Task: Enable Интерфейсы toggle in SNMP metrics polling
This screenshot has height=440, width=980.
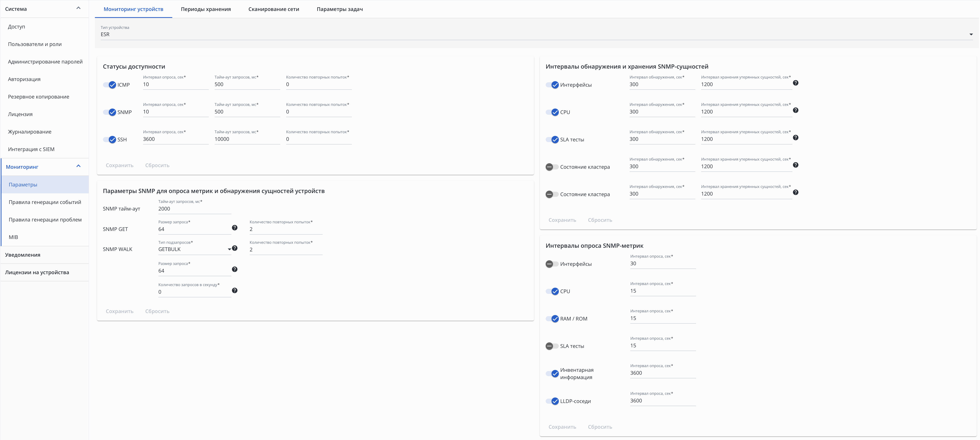Action: 552,264
